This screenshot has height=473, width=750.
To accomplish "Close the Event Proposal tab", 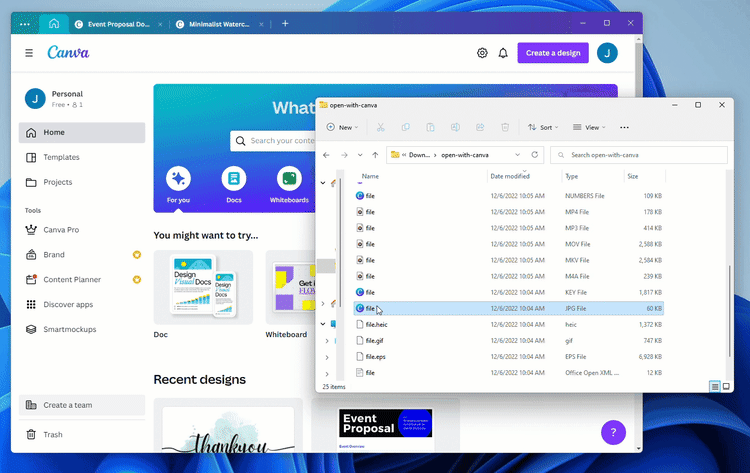I will (160, 24).
